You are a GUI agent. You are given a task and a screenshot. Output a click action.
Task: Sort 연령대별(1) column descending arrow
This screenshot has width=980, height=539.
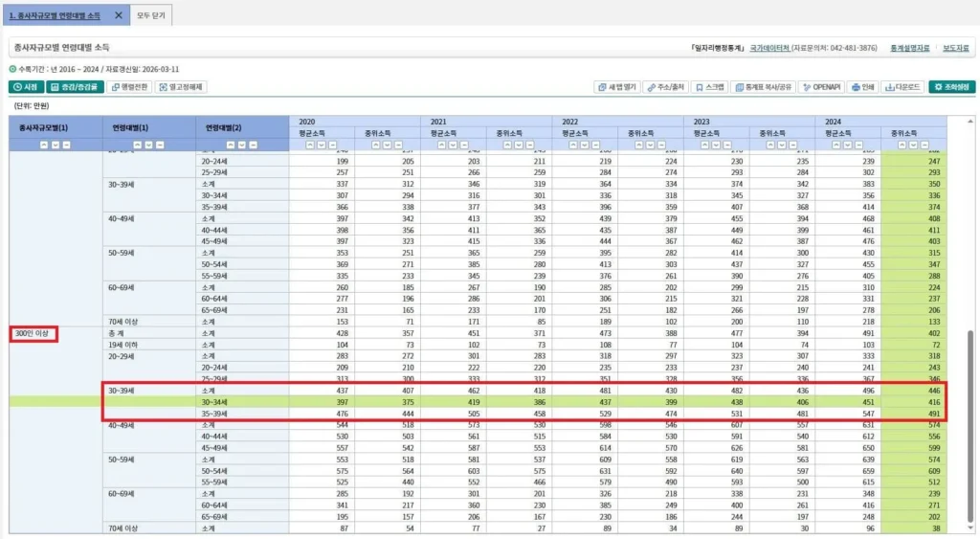[x=148, y=146]
